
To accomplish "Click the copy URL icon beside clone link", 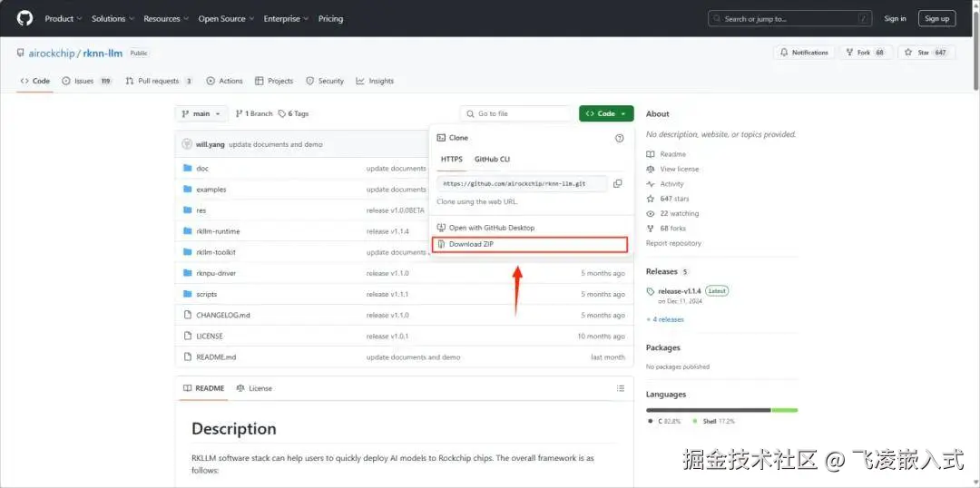I will coord(618,184).
